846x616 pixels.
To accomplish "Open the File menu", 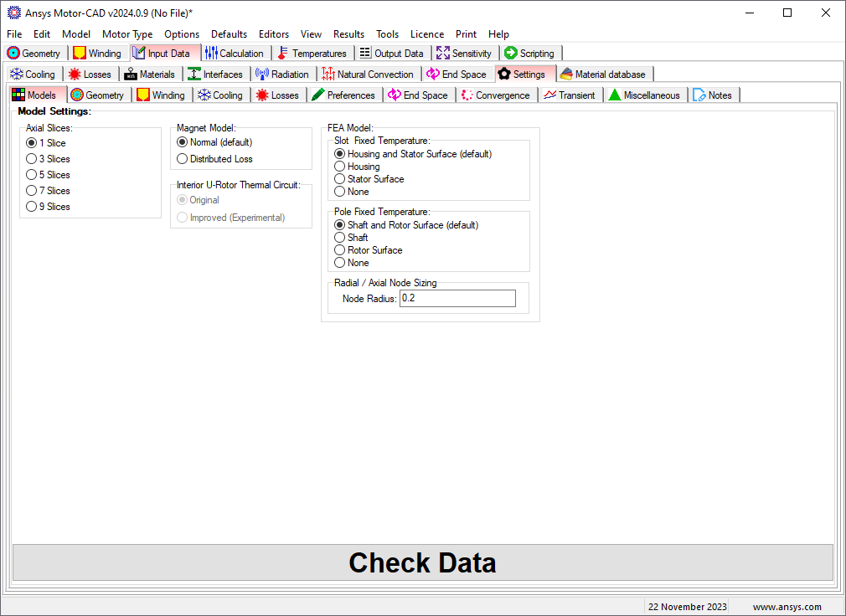I will click(14, 34).
